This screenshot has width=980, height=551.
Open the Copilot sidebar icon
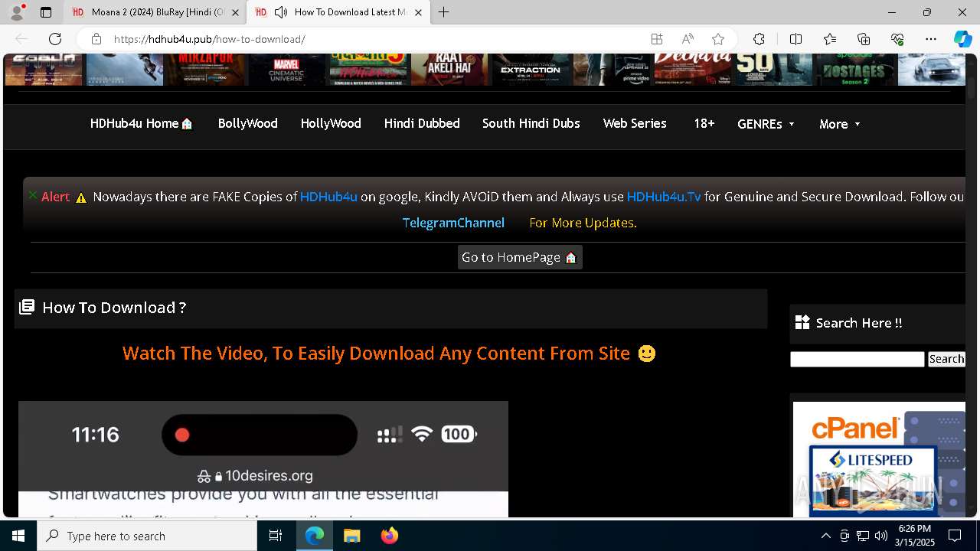click(x=962, y=39)
